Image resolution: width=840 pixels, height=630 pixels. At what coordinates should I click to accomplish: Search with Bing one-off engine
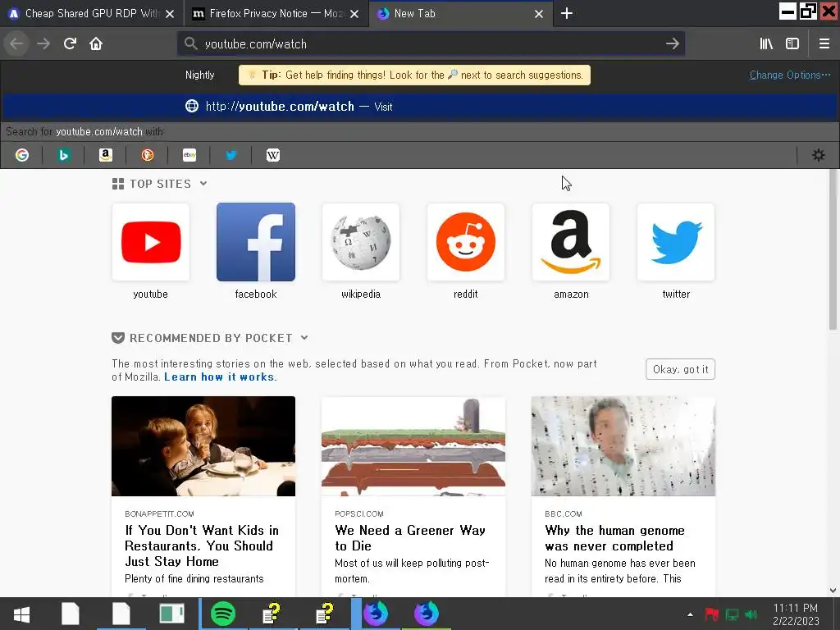(64, 155)
